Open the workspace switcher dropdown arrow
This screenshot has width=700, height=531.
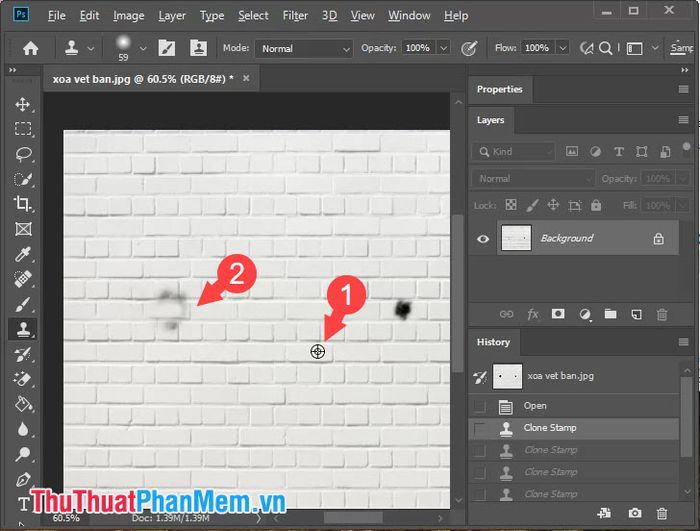655,48
